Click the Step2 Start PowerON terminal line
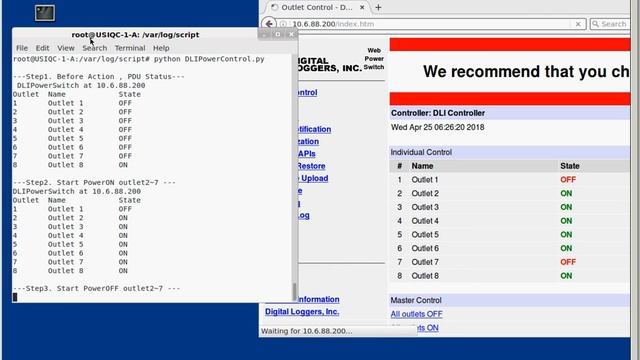640x360 pixels. (94, 182)
